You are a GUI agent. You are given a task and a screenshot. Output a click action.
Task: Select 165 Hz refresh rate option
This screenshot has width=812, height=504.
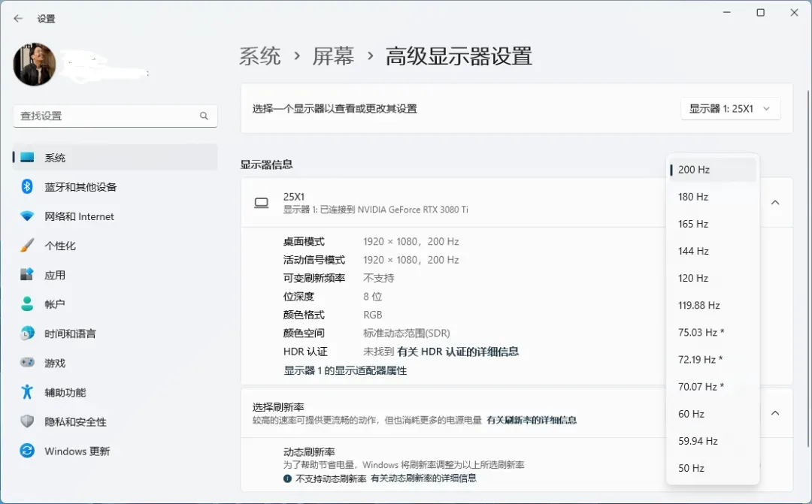pyautogui.click(x=693, y=224)
